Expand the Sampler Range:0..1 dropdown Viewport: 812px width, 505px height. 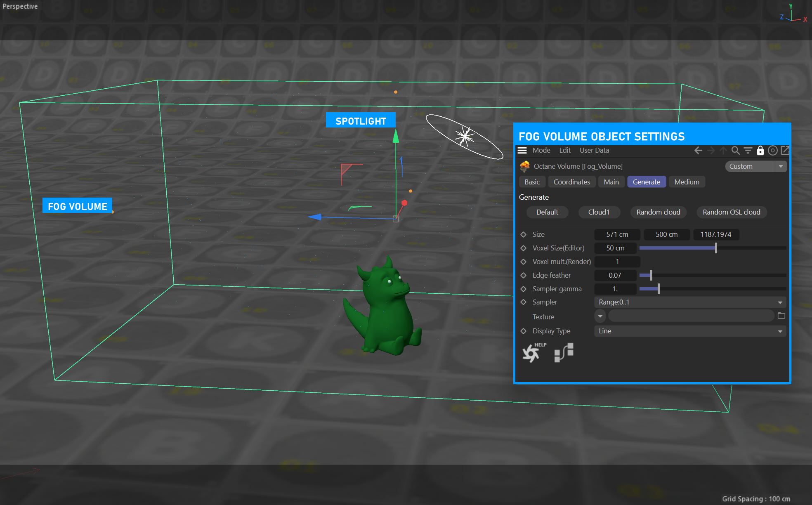click(x=690, y=302)
